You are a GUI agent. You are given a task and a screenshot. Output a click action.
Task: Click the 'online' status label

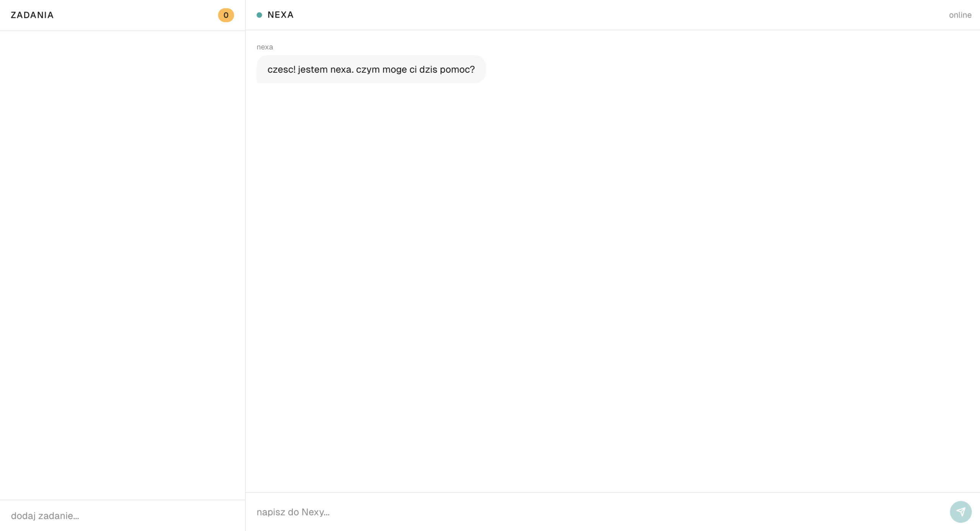[x=960, y=15]
